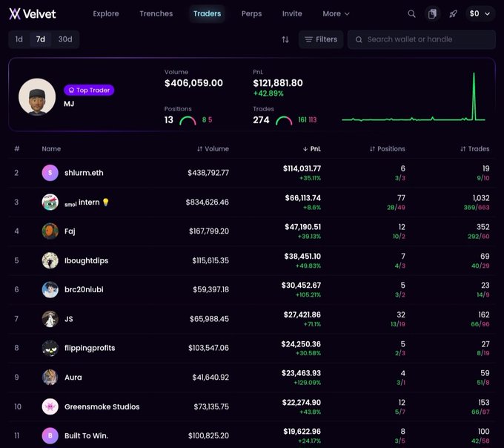Click the rocket icon in header
504x448 pixels.
click(453, 14)
